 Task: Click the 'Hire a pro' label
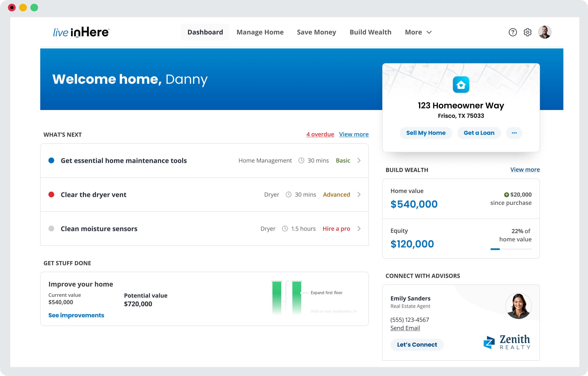336,228
